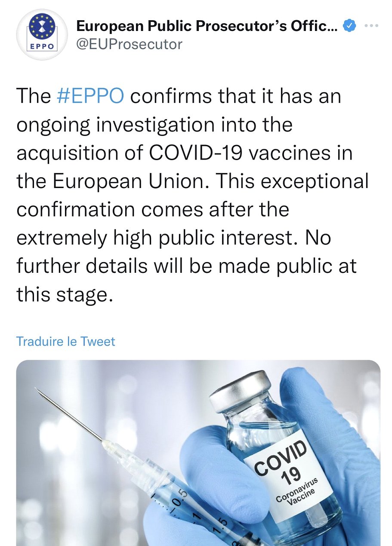
Task: Click "ongoing investigation" in the tweet text
Action: [115, 124]
